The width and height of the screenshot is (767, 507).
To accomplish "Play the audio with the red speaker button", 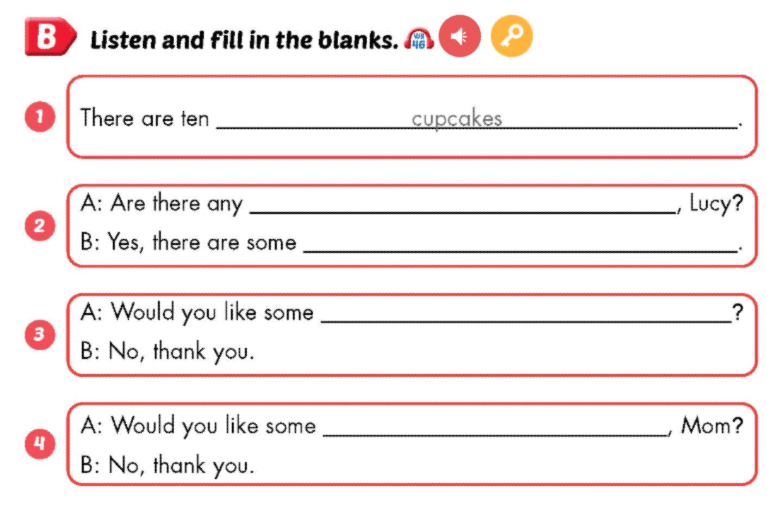I will coord(459,38).
